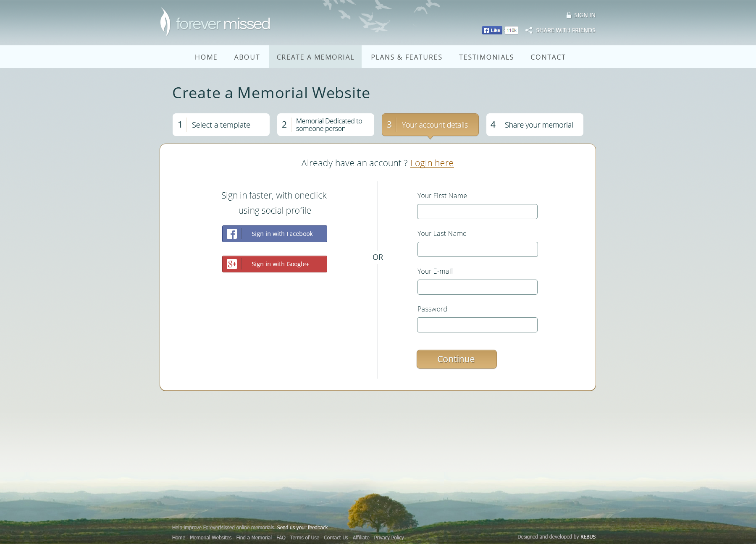Go to the Home menu item
Screen dimensions: 756x544
pos(206,57)
